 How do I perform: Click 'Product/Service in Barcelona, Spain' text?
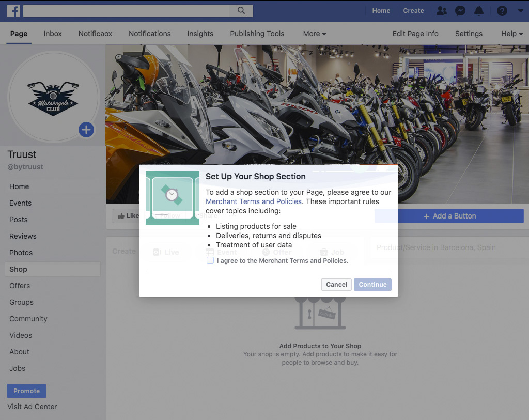coord(436,247)
